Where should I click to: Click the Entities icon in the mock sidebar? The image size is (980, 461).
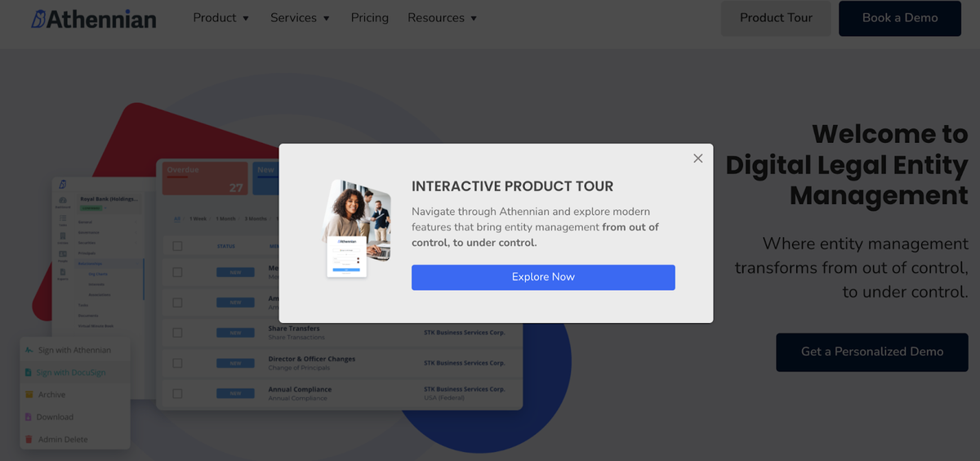[x=63, y=236]
